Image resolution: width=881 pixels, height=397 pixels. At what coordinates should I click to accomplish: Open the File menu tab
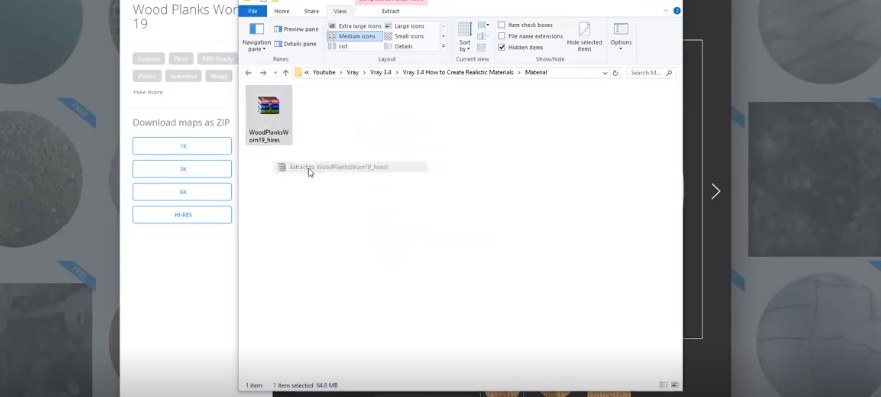pos(253,11)
